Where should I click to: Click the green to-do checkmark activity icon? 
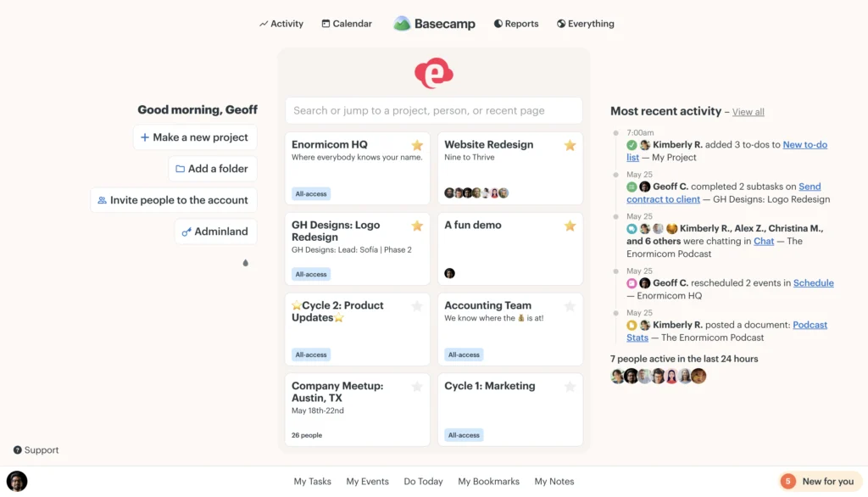pyautogui.click(x=632, y=145)
